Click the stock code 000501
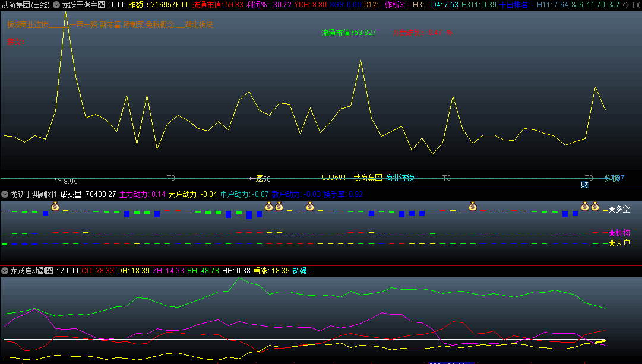The width and height of the screenshot is (642, 364). tap(334, 178)
